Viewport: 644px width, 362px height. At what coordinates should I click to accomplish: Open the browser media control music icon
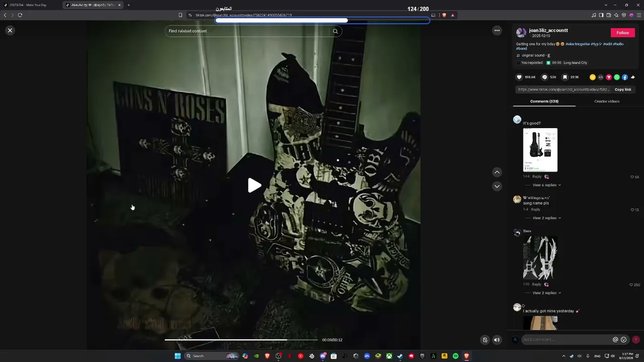[594, 15]
